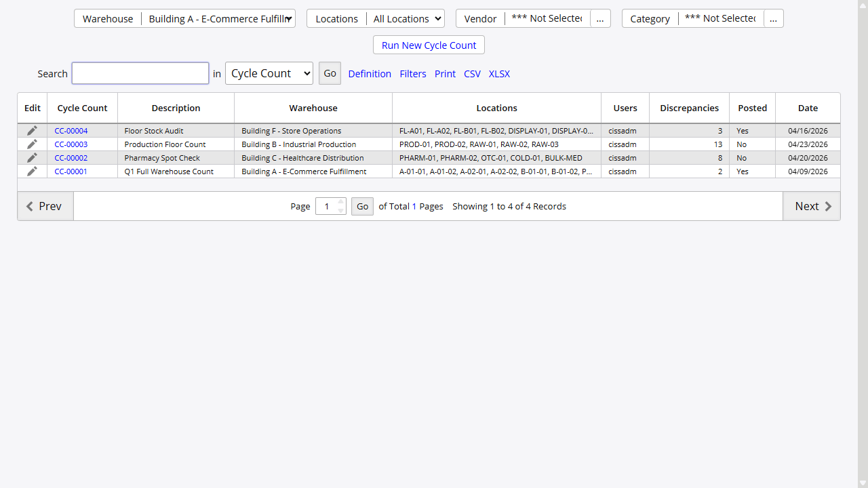
Task: Click into the Search text field
Action: point(140,73)
